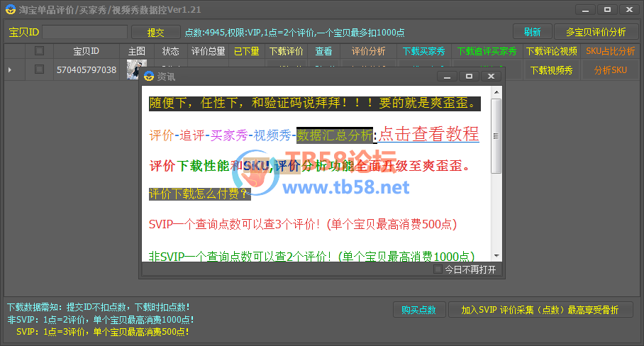Click the 已下量 column header
Screen dimensions: 644x346
(247, 51)
